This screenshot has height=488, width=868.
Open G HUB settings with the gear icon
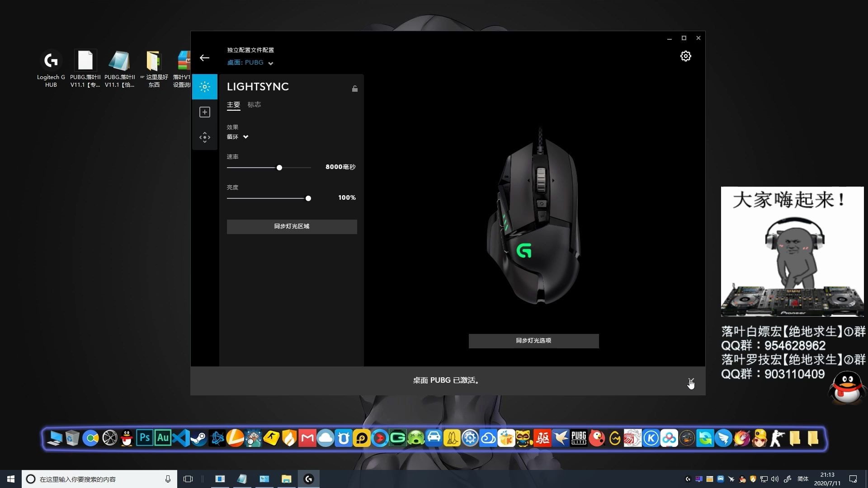click(685, 56)
